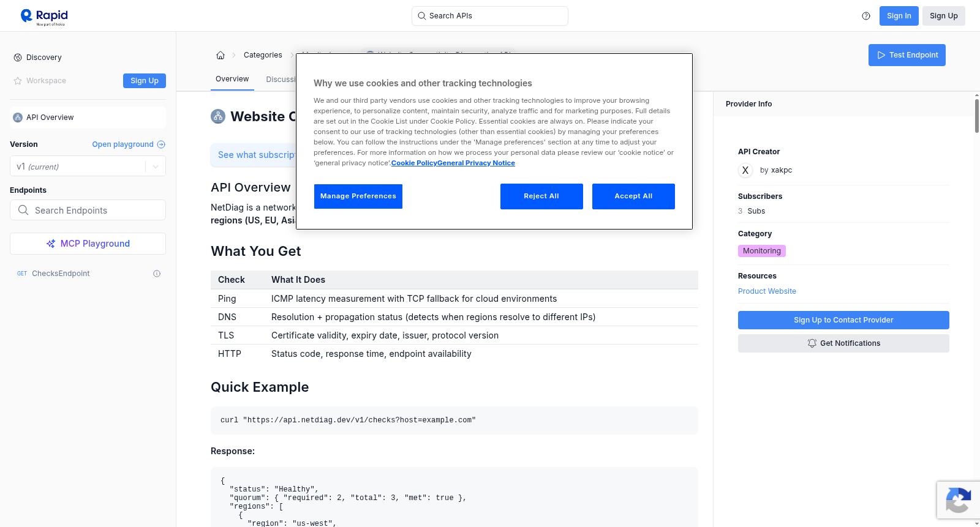The width and height of the screenshot is (980, 527).
Task: Click the help question mark icon
Action: click(x=866, y=16)
